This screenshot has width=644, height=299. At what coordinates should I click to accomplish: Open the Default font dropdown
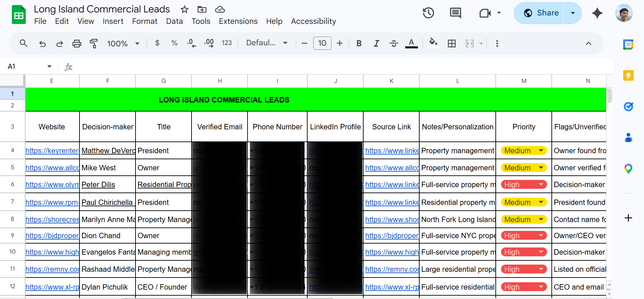[267, 43]
